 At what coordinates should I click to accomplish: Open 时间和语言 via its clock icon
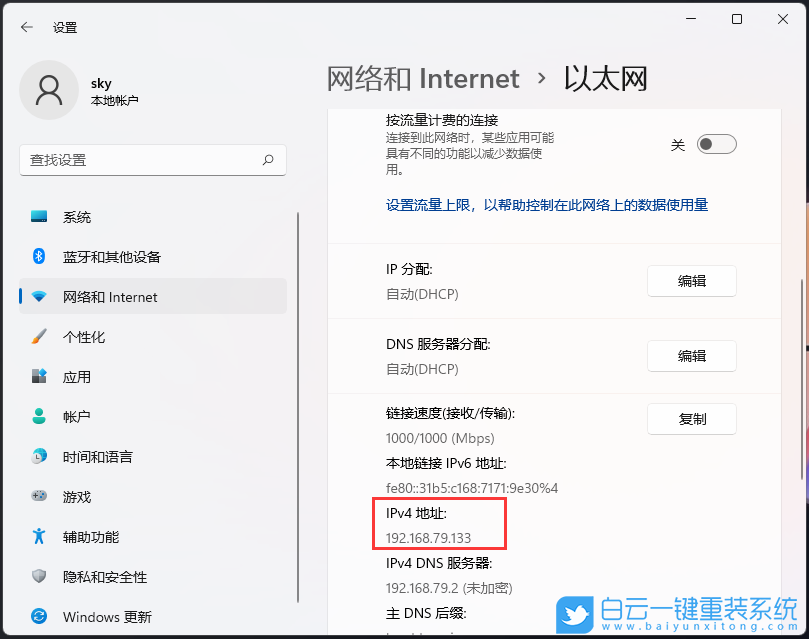click(x=38, y=457)
